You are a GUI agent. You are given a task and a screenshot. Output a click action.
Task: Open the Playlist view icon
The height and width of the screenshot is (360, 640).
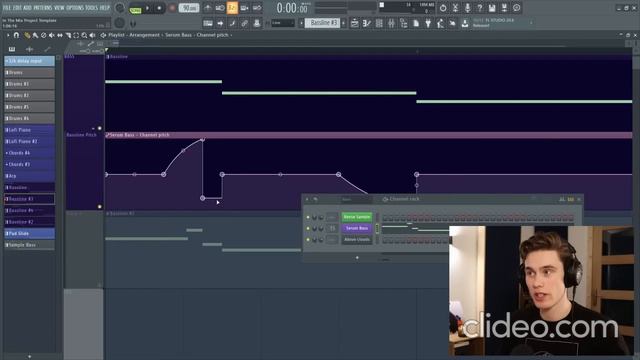[355, 23]
